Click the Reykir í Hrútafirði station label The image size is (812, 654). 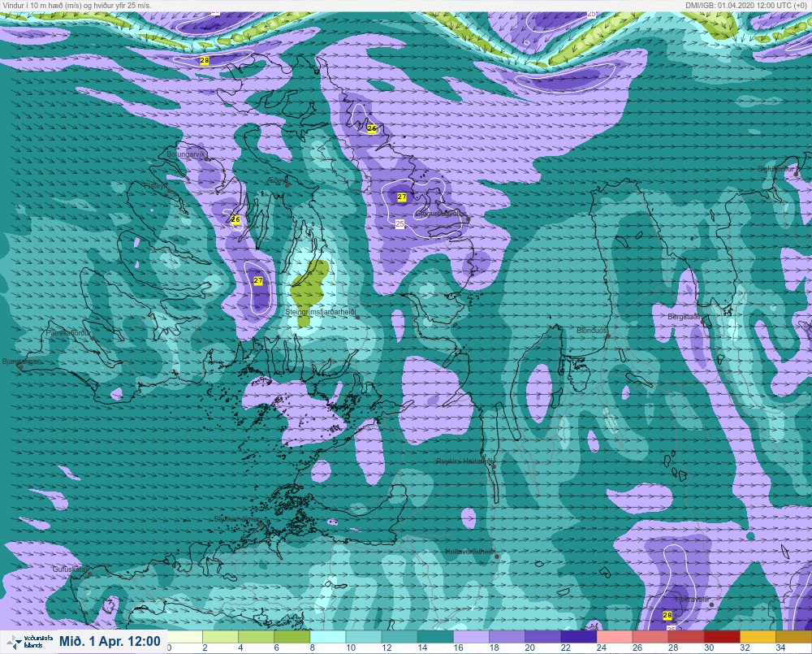pyautogui.click(x=465, y=461)
